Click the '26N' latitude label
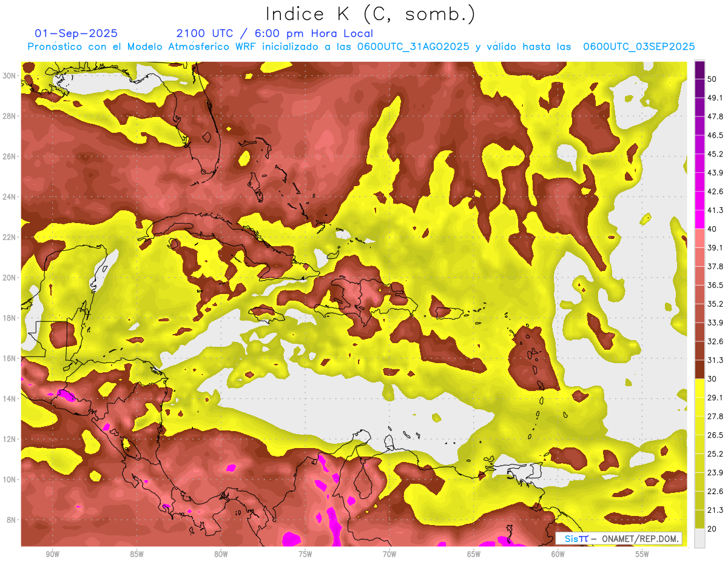Image resolution: width=728 pixels, height=562 pixels. (x=9, y=156)
